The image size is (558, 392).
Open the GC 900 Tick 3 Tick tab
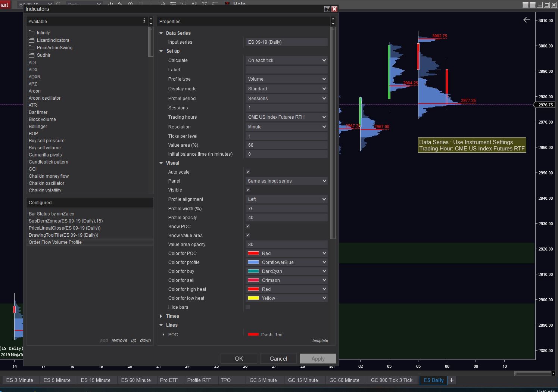pos(392,380)
